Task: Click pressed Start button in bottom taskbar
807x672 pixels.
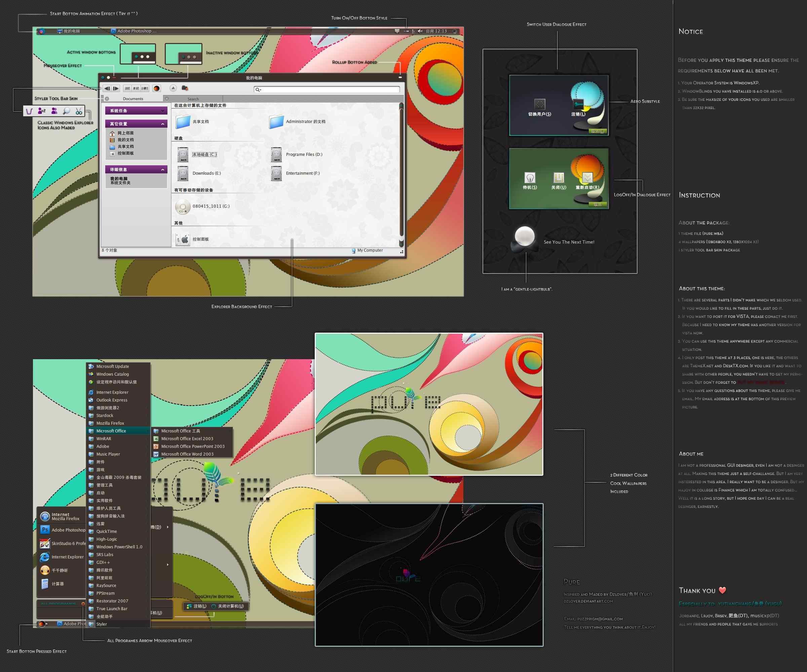Action: point(42,624)
